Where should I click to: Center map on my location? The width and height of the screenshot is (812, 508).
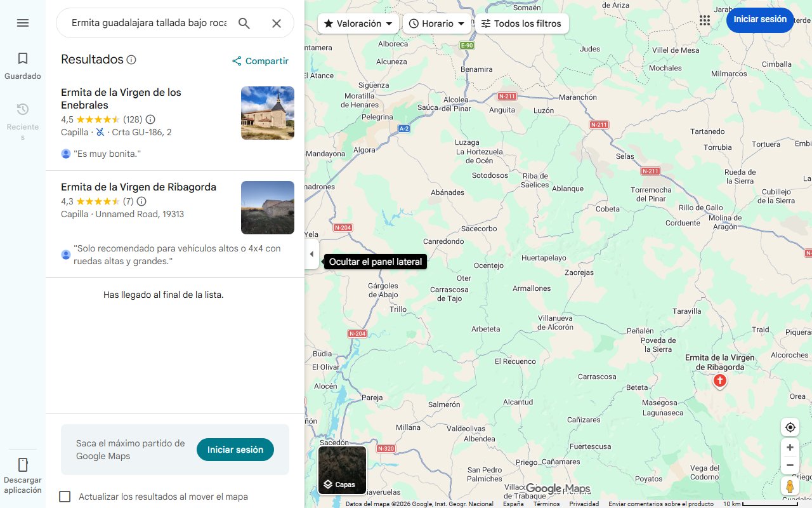click(790, 427)
